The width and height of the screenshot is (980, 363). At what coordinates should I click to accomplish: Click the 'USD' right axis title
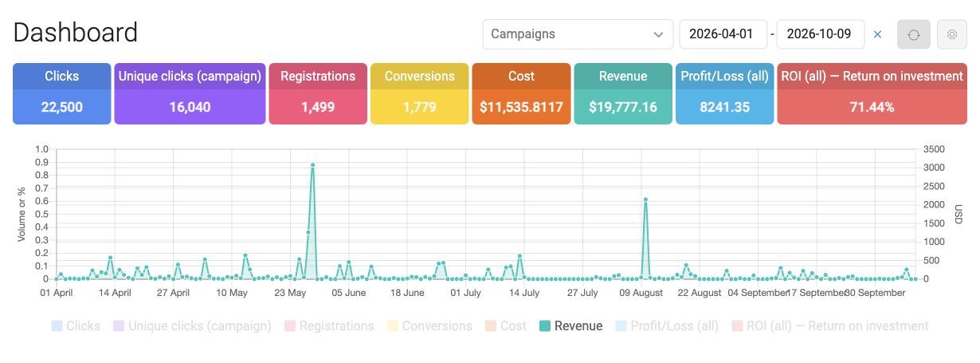[x=958, y=214]
